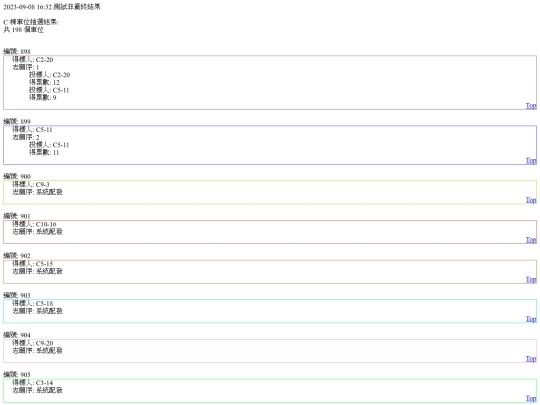
Task: Select the winner line '得標人: C5-15'
Action: coord(33,263)
